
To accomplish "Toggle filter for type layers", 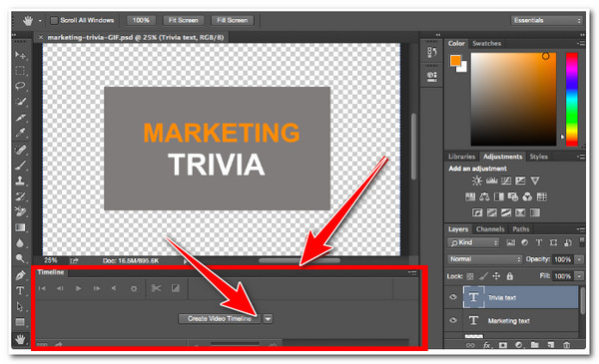I will (x=539, y=242).
